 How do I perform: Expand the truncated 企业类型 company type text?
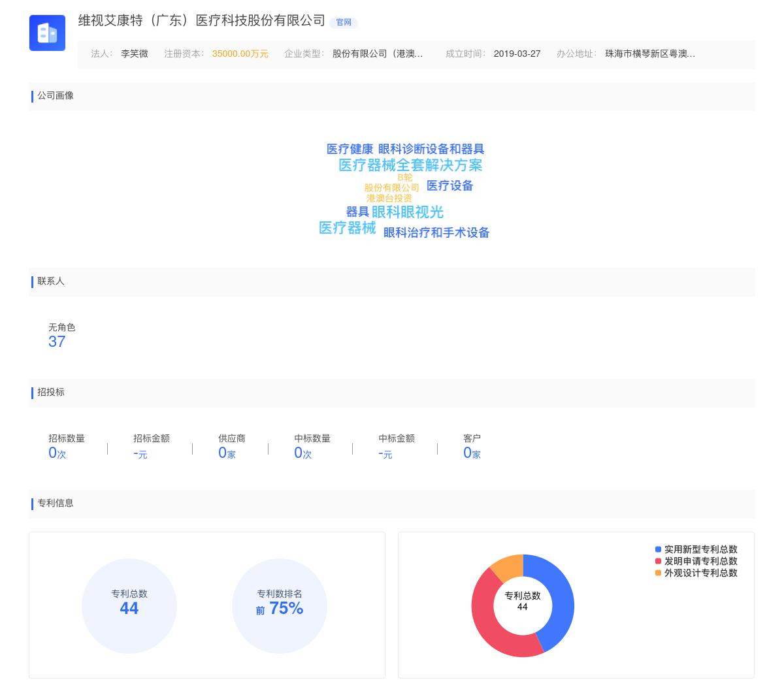coord(377,54)
